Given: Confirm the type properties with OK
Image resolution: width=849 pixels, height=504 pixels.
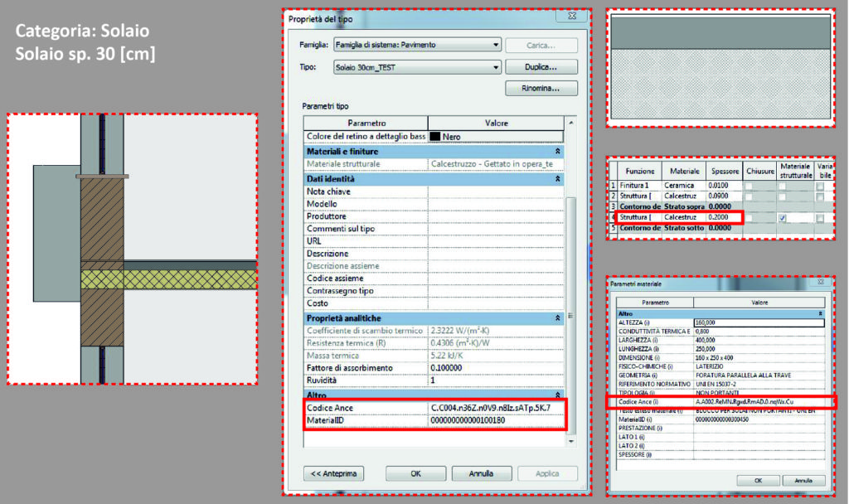Looking at the screenshot, I should tap(415, 473).
